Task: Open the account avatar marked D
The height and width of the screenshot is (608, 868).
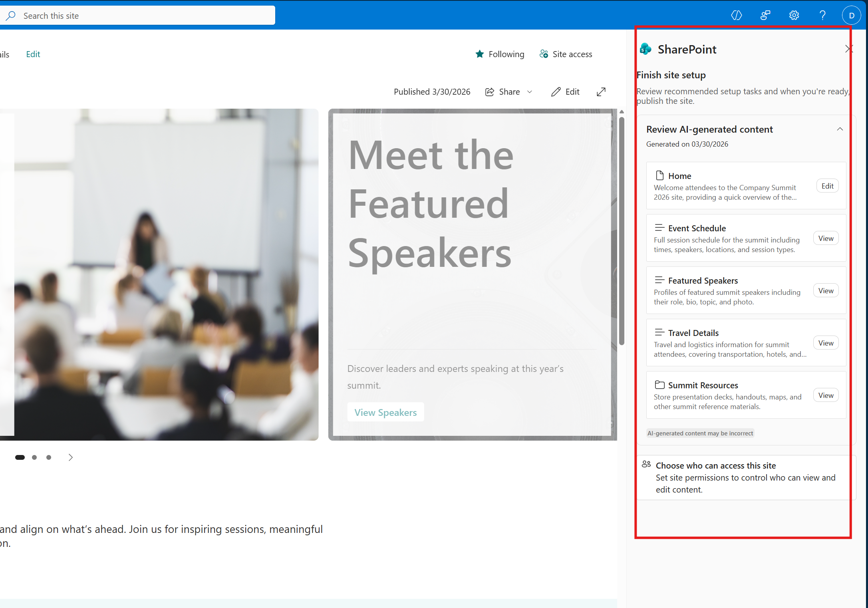Action: (851, 15)
